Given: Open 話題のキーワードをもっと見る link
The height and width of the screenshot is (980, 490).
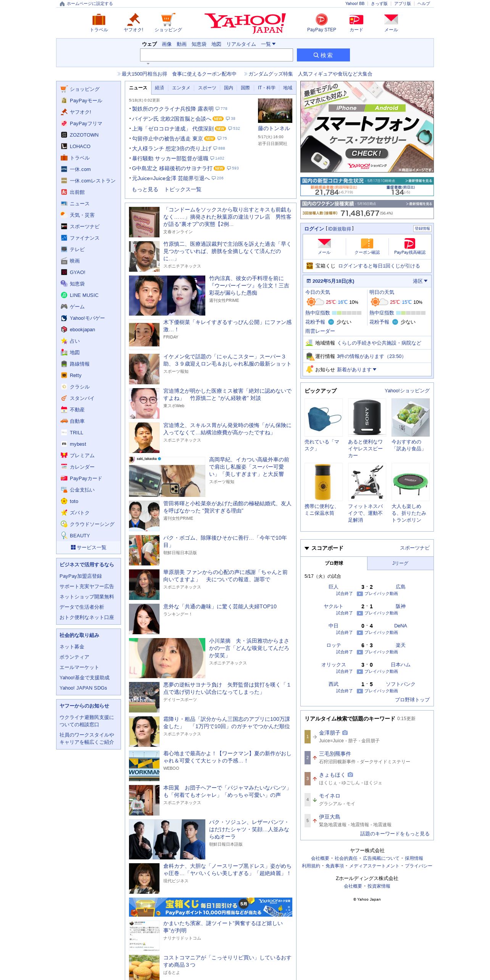Looking at the screenshot, I should [395, 833].
